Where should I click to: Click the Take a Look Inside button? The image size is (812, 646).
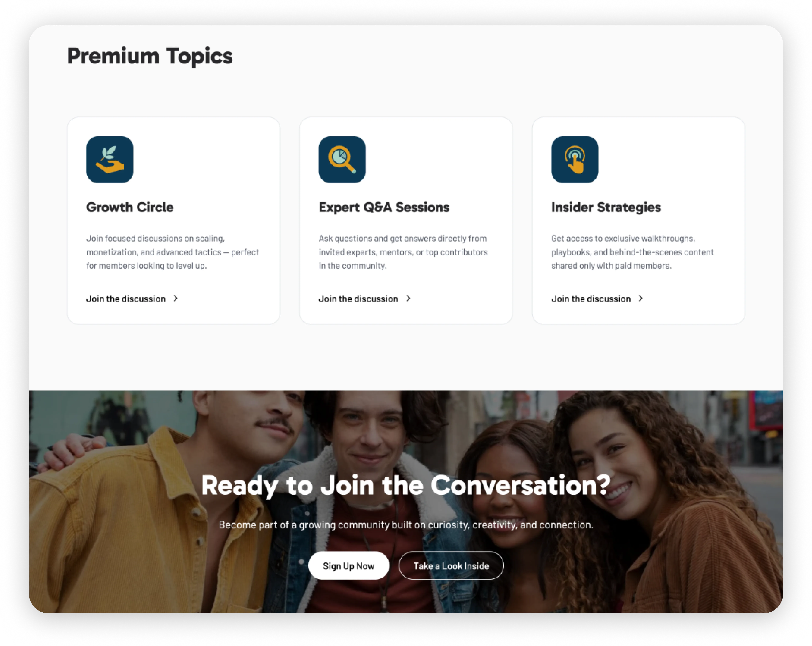click(x=451, y=566)
